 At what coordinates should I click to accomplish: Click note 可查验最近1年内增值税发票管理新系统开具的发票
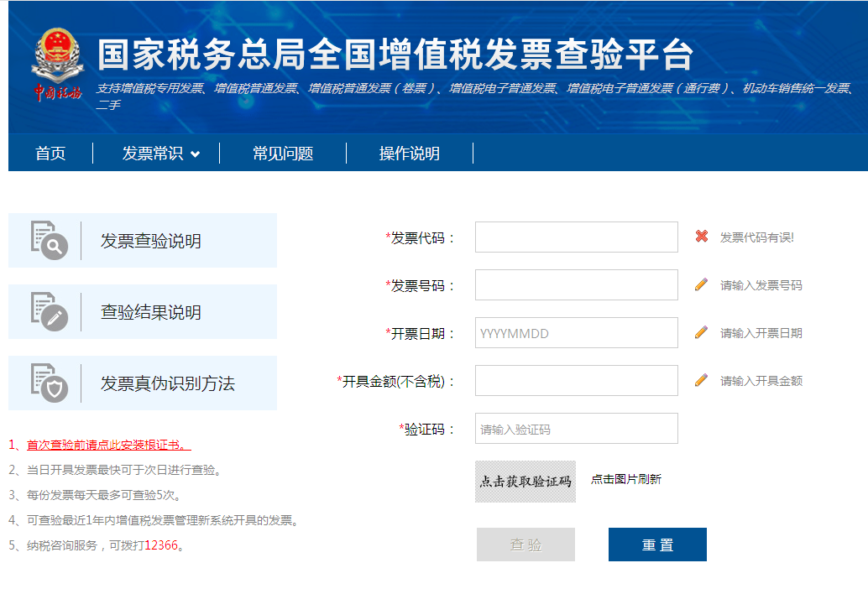click(154, 520)
